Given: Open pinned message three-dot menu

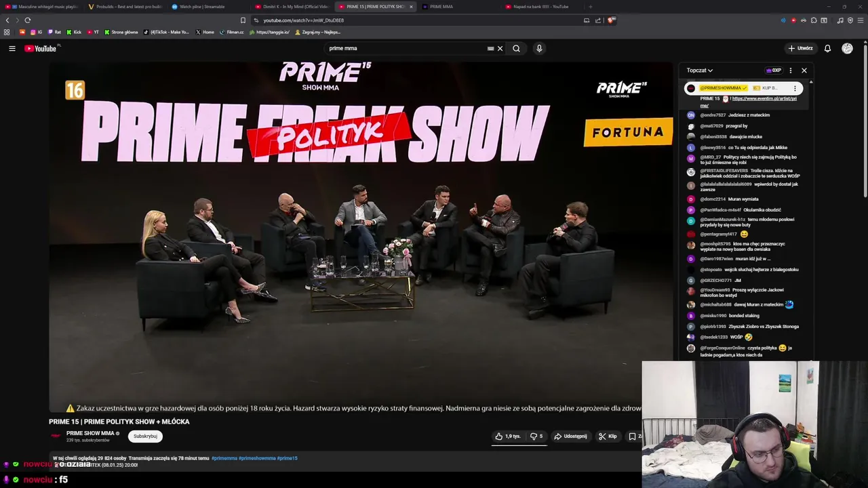Looking at the screenshot, I should tap(795, 88).
